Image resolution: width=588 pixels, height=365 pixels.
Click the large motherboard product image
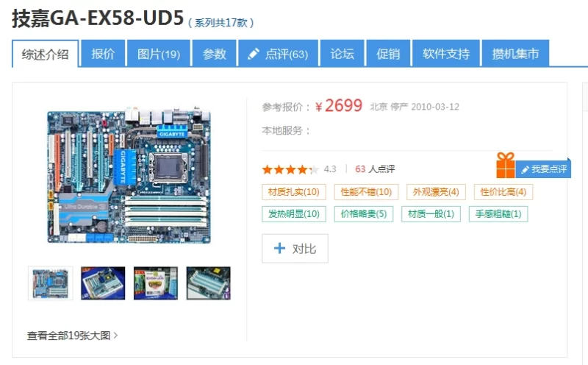pyautogui.click(x=129, y=175)
